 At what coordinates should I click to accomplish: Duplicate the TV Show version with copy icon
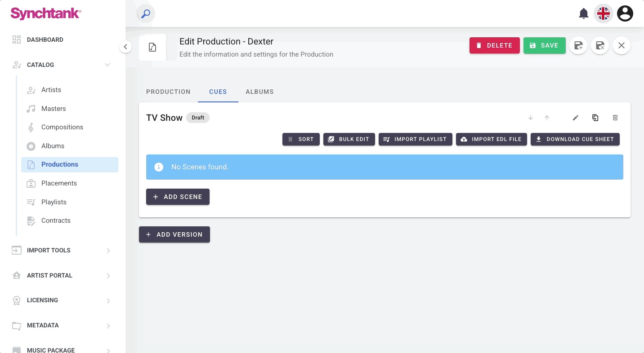(x=595, y=118)
